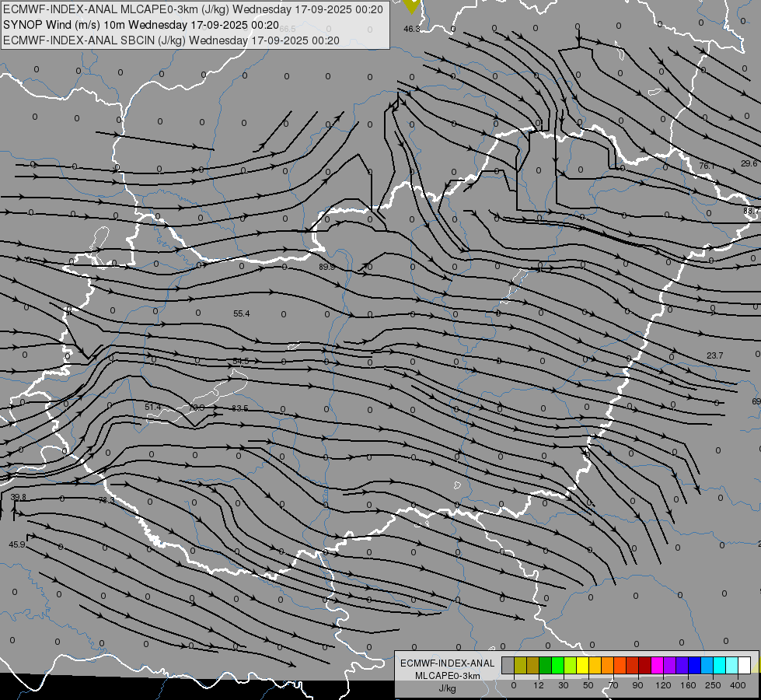Click the 'SYNOP Wind (m/s) 10m' title line
761x700 pixels.
pos(141,25)
